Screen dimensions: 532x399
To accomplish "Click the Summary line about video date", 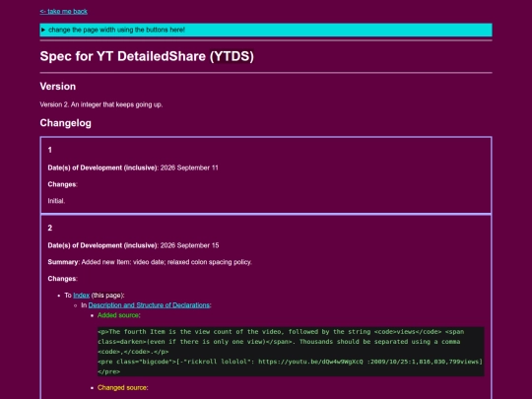I will point(150,262).
